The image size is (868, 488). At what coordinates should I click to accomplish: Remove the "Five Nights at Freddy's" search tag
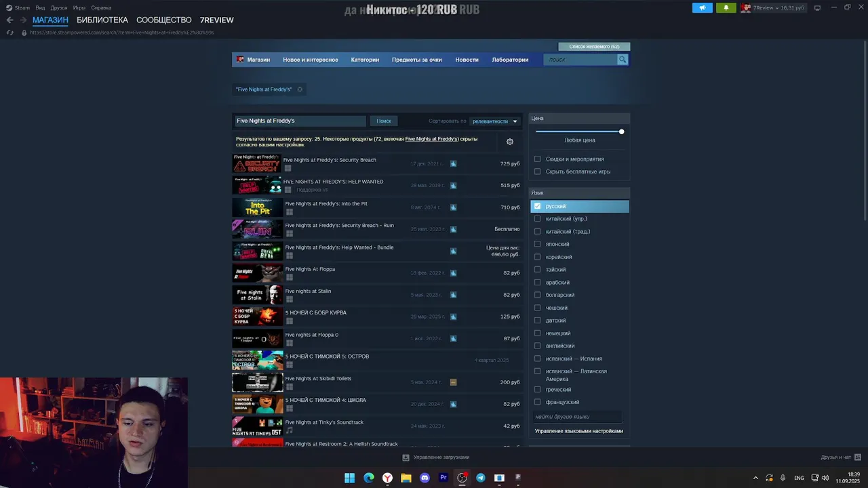300,89
